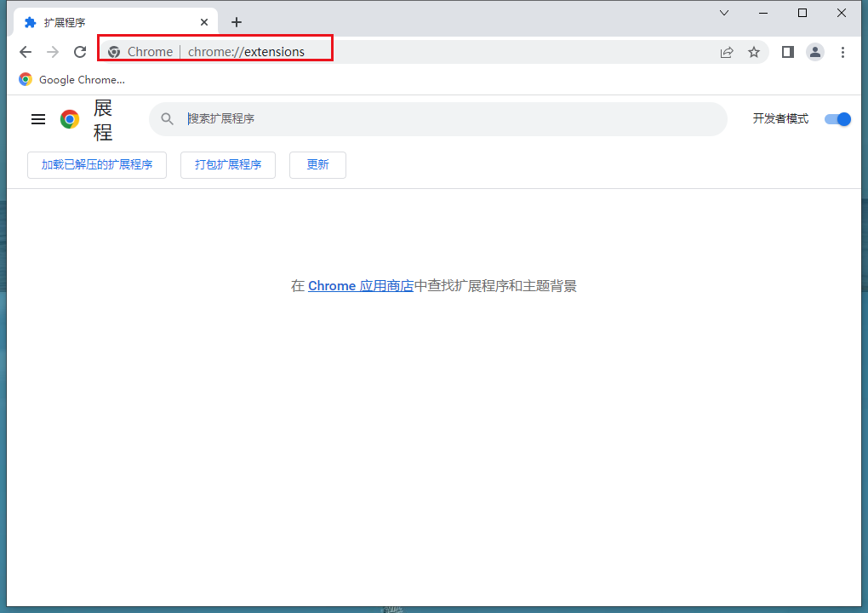Open the Chrome 应用商店 link
868x613 pixels.
click(x=360, y=286)
